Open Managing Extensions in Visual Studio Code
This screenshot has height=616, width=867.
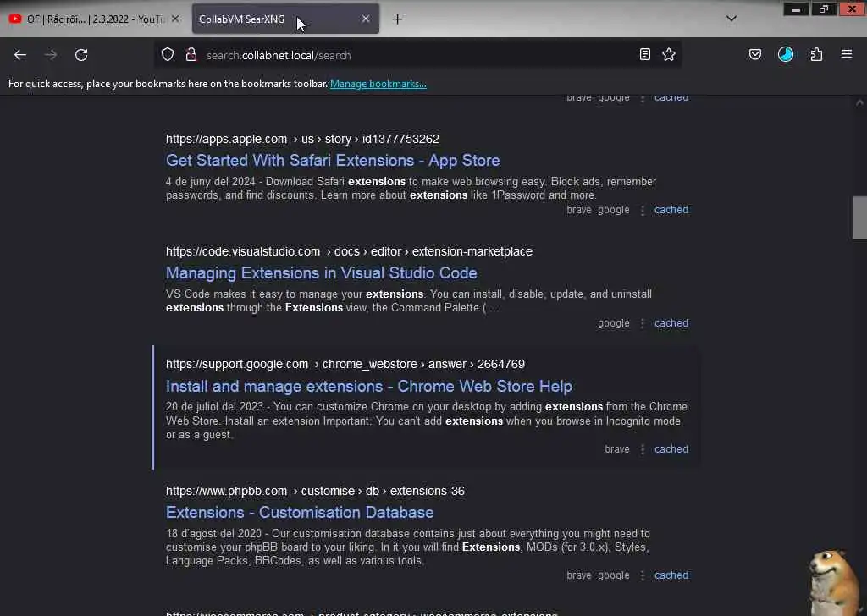pyautogui.click(x=321, y=273)
